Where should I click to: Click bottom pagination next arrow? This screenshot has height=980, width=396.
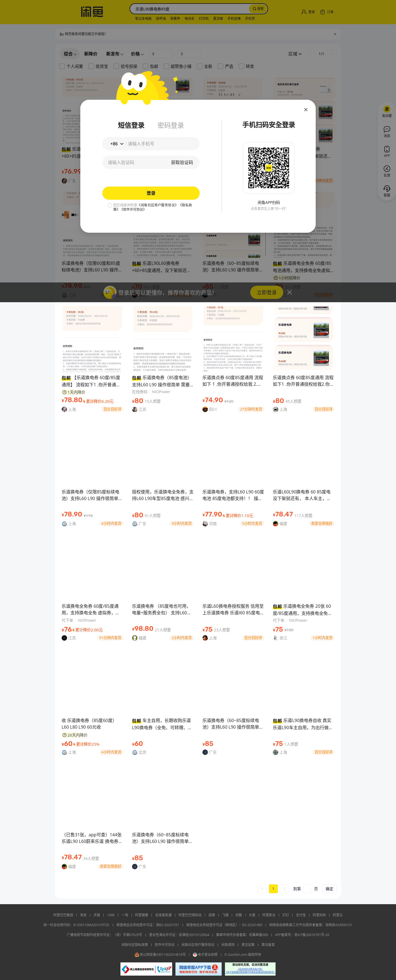tap(284, 889)
